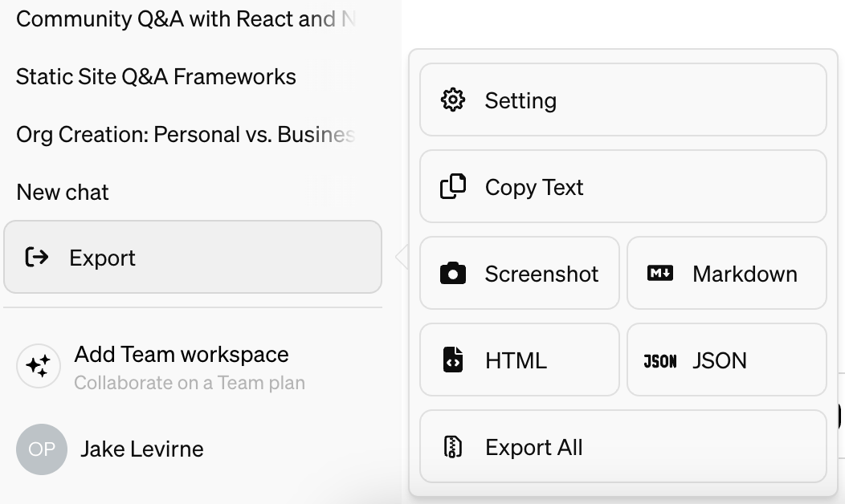
Task: Select Add Team workspace option
Action: point(182,355)
